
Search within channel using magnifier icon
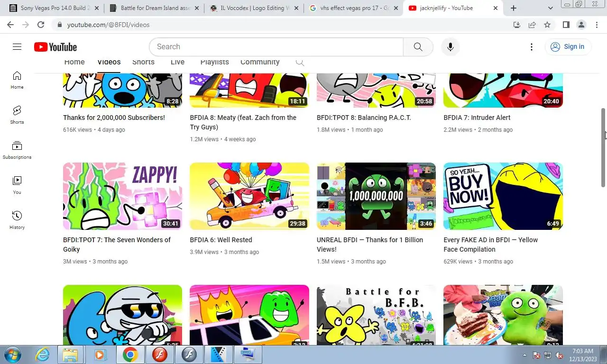coord(300,62)
